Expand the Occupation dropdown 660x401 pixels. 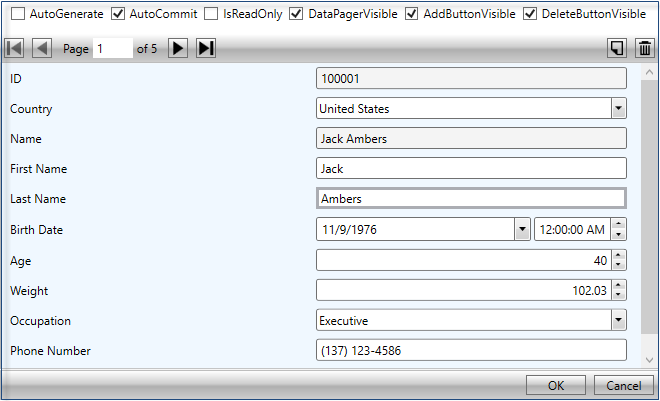click(618, 320)
